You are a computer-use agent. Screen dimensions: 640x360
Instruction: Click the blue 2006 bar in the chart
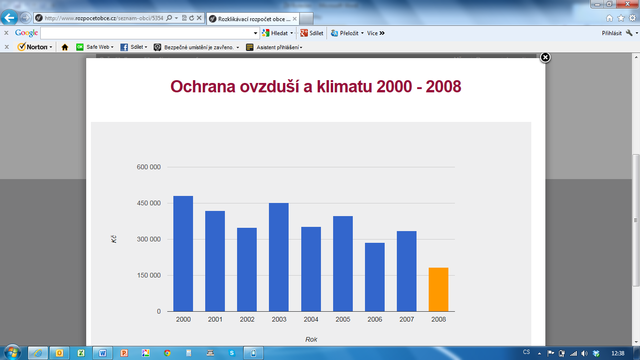click(x=375, y=277)
